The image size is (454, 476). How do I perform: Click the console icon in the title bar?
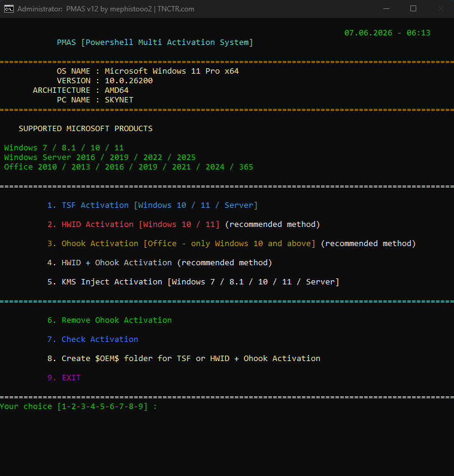(9, 9)
